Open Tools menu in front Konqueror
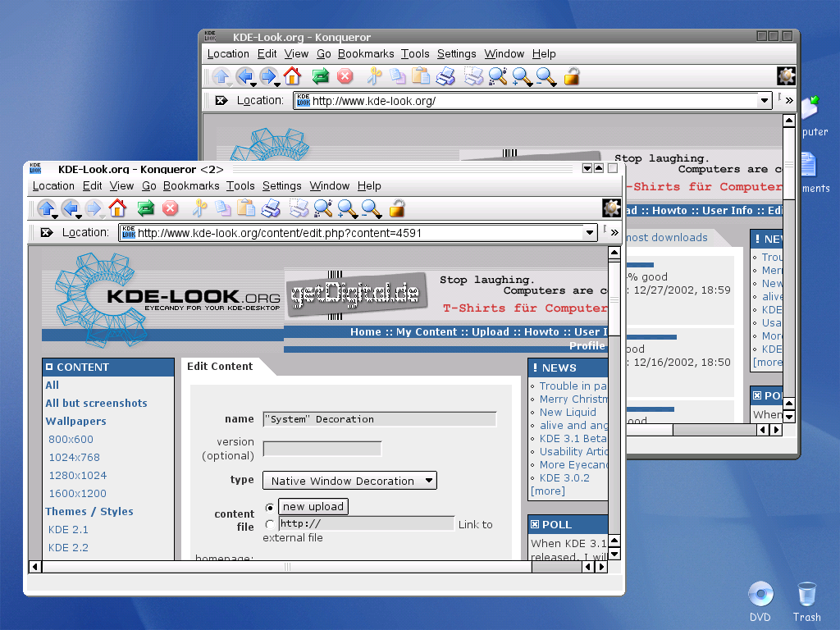 pos(240,186)
